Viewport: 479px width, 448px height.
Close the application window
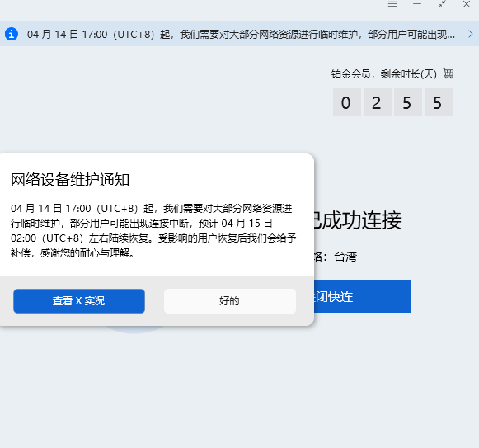pyautogui.click(x=467, y=4)
